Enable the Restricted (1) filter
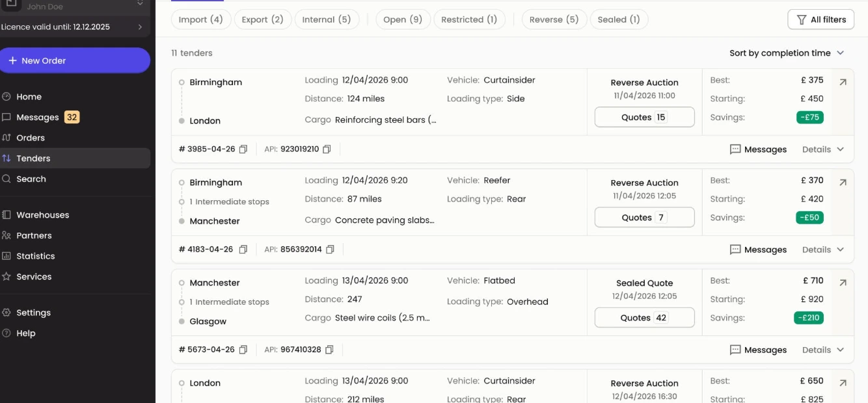The height and width of the screenshot is (403, 868). pyautogui.click(x=469, y=19)
